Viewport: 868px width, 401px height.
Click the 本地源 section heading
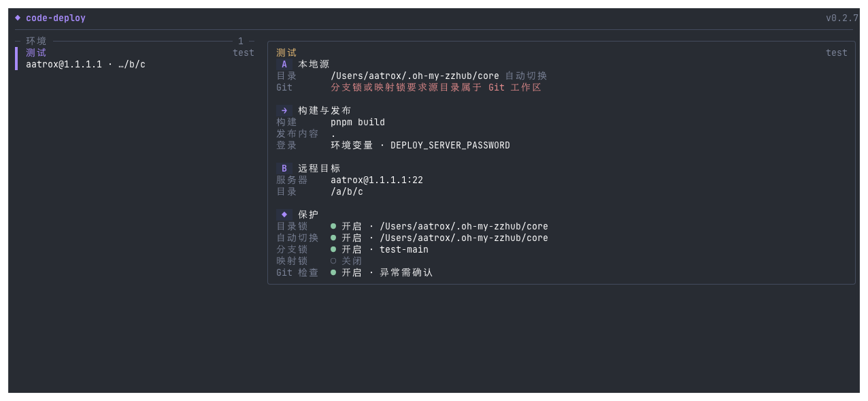[x=314, y=64]
